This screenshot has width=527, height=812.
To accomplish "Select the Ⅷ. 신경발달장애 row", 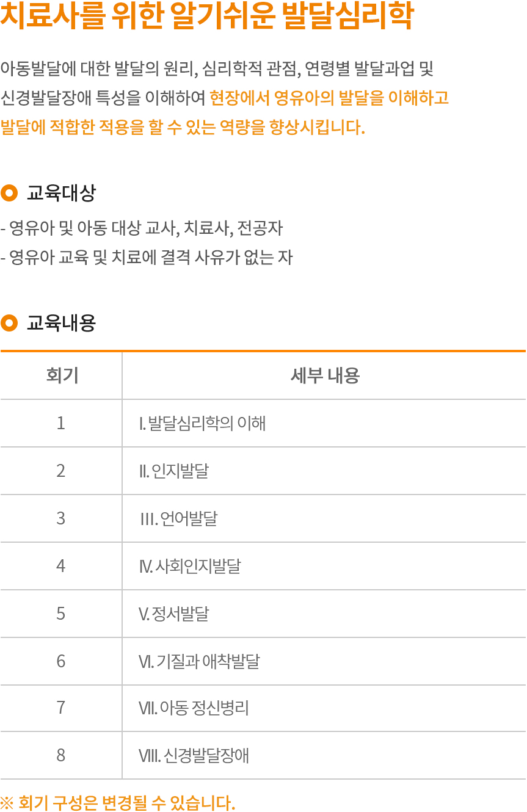I will [x=194, y=756].
